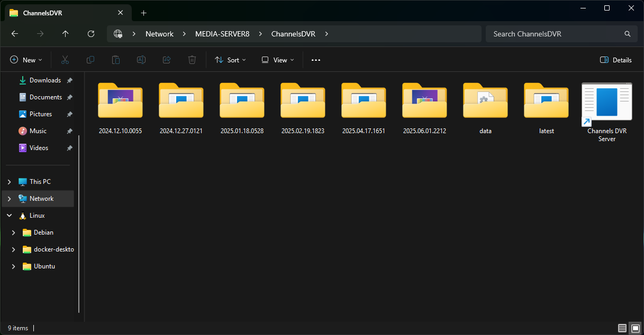Click the Cut scissors icon in toolbar
The height and width of the screenshot is (335, 644).
point(65,60)
